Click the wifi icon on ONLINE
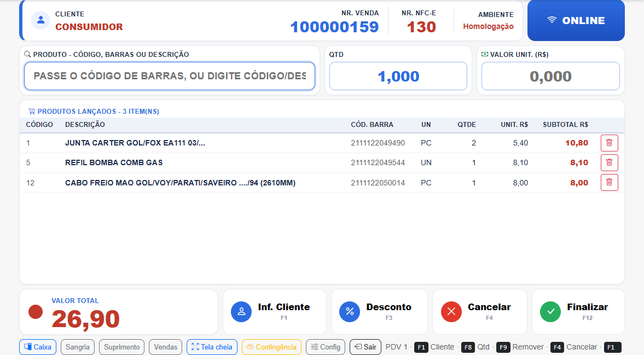This screenshot has height=355, width=644. tap(552, 20)
